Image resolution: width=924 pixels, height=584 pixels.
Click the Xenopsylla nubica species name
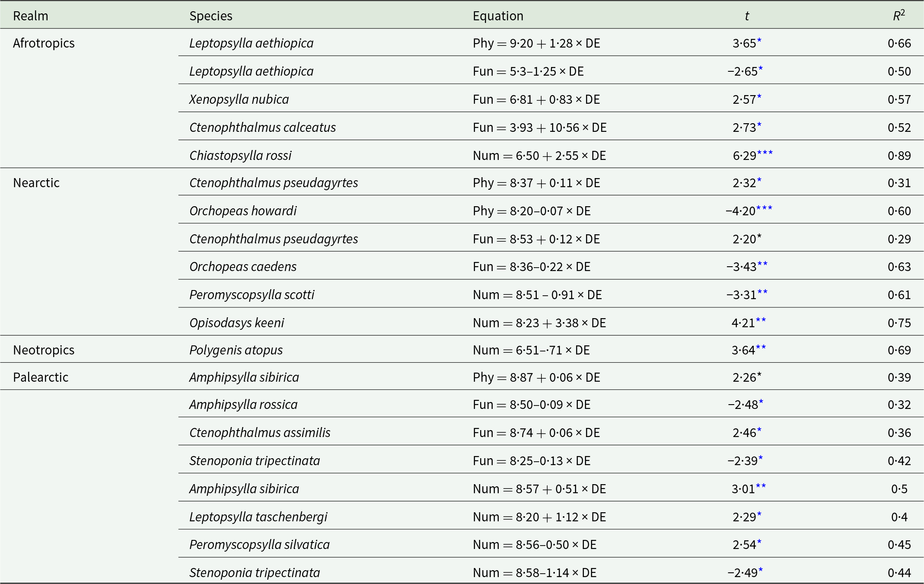coord(239,99)
